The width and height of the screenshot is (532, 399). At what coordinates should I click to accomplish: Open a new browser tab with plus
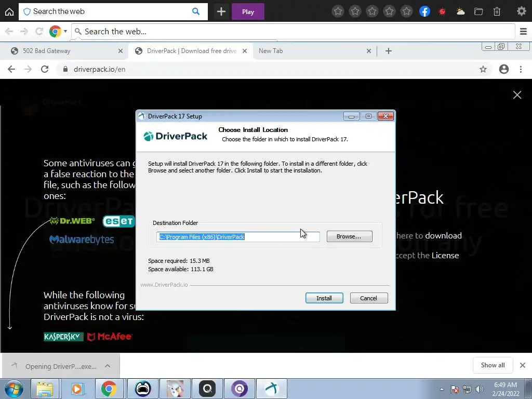[389, 51]
